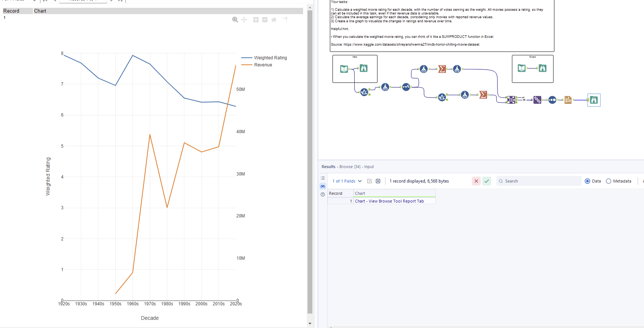Select the Interactive Chart tool
Image resolution: width=644 pixels, height=328 pixels.
pos(568,100)
